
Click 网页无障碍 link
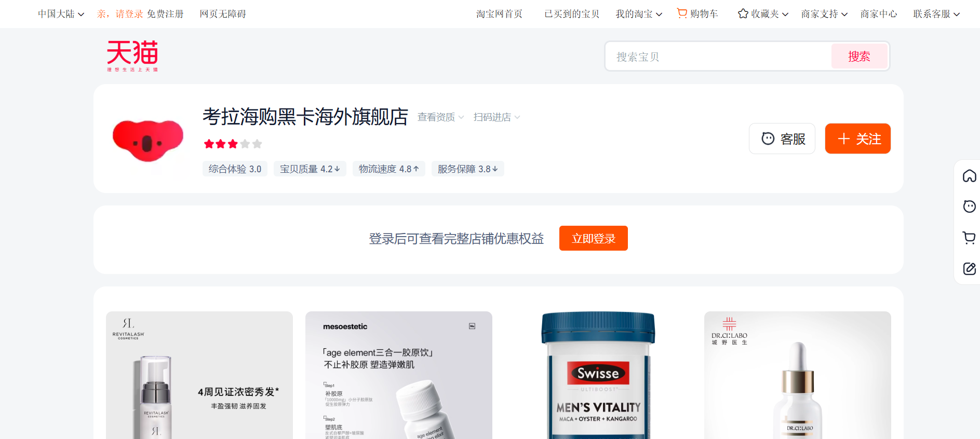point(223,14)
